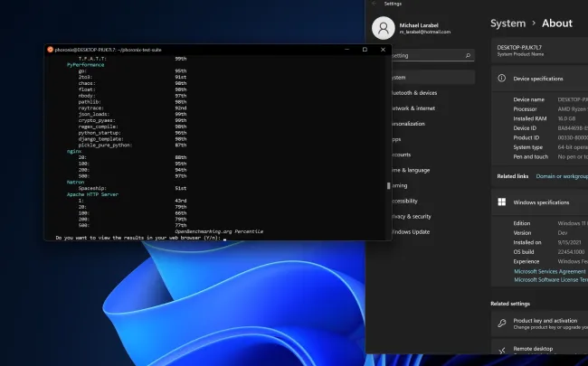This screenshot has height=366, width=588.
Task: Expand Device specifications section
Action: [x=540, y=79]
